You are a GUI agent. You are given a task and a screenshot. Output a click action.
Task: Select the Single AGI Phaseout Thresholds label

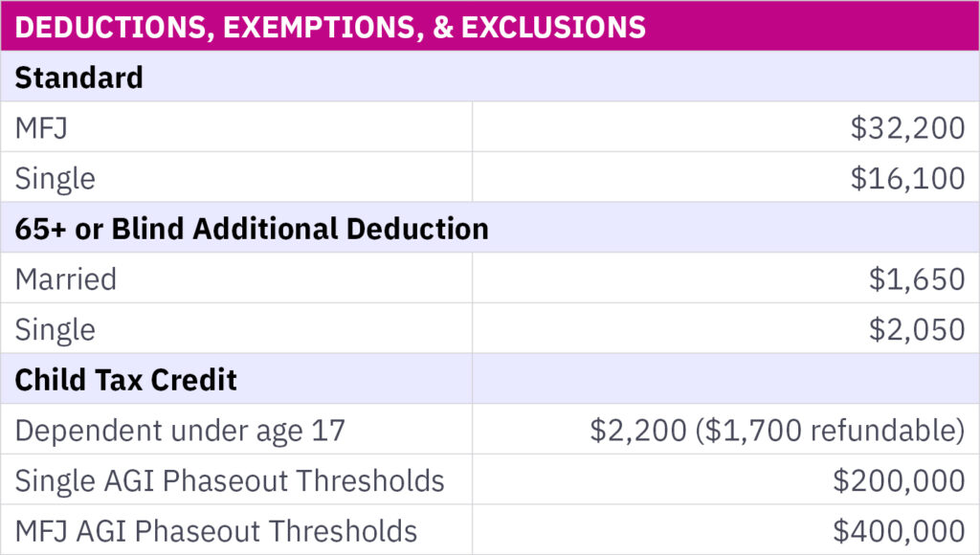click(230, 480)
